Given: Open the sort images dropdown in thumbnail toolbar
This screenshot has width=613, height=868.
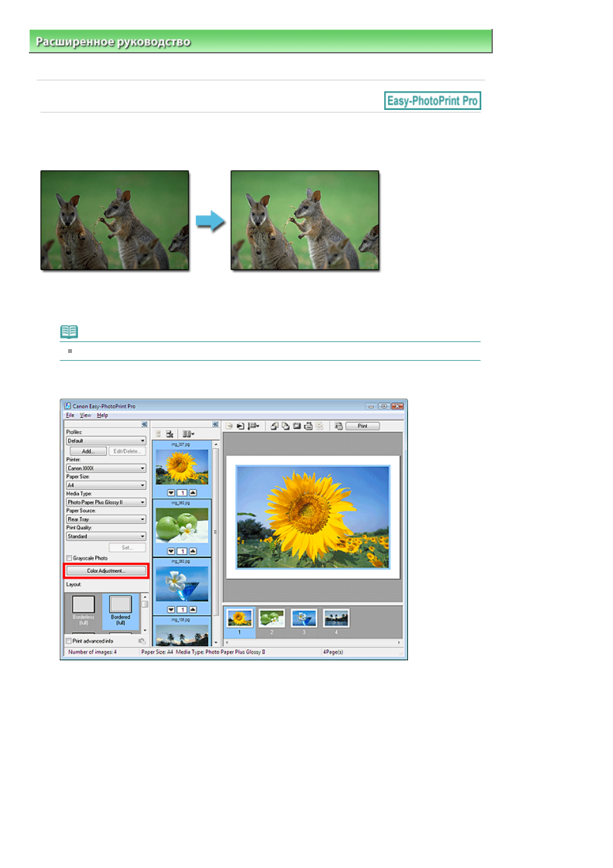Looking at the screenshot, I should 188,434.
